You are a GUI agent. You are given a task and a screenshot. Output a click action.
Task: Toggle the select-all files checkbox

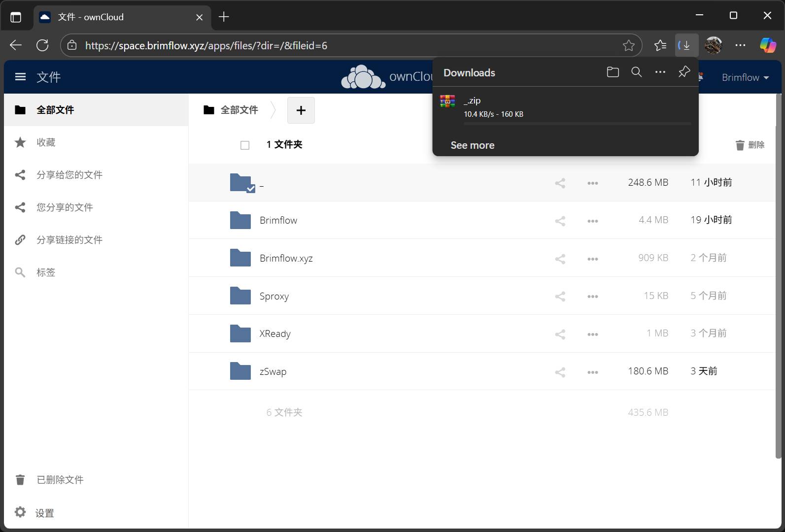[245, 145]
